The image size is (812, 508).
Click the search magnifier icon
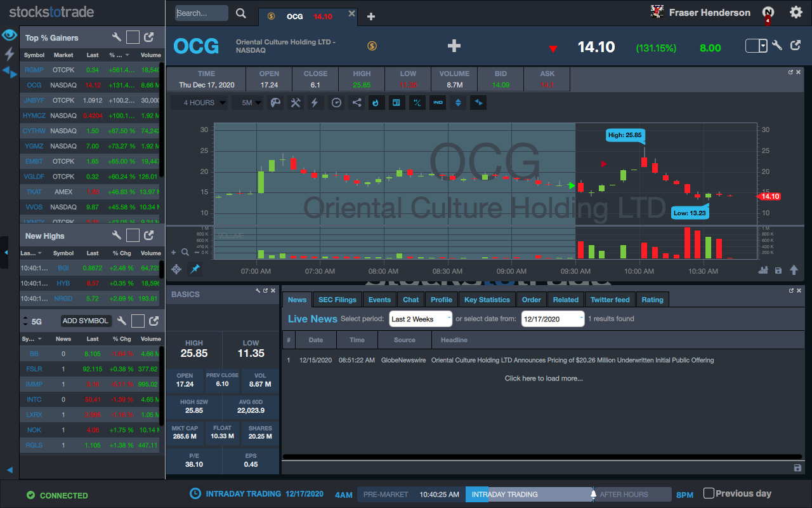tap(241, 13)
